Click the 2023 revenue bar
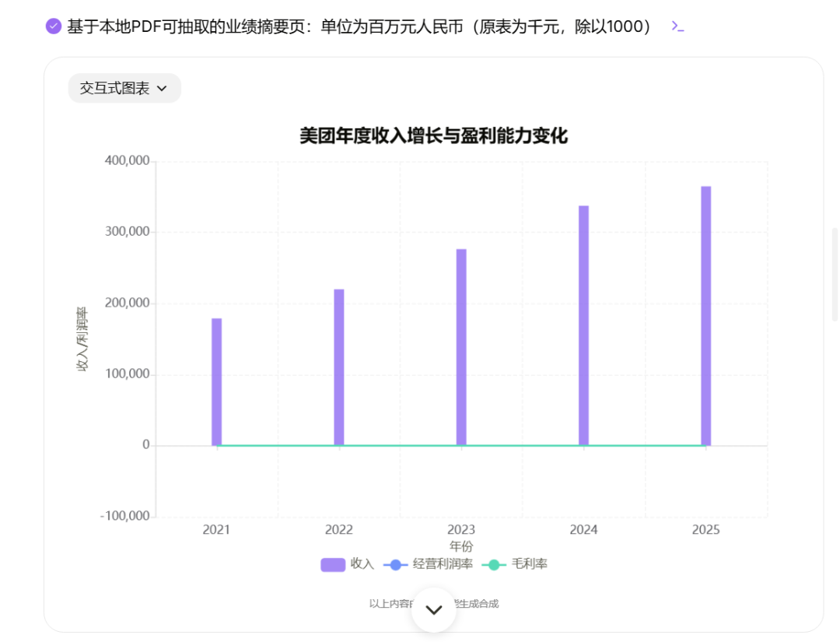The width and height of the screenshot is (840, 642). click(x=461, y=347)
